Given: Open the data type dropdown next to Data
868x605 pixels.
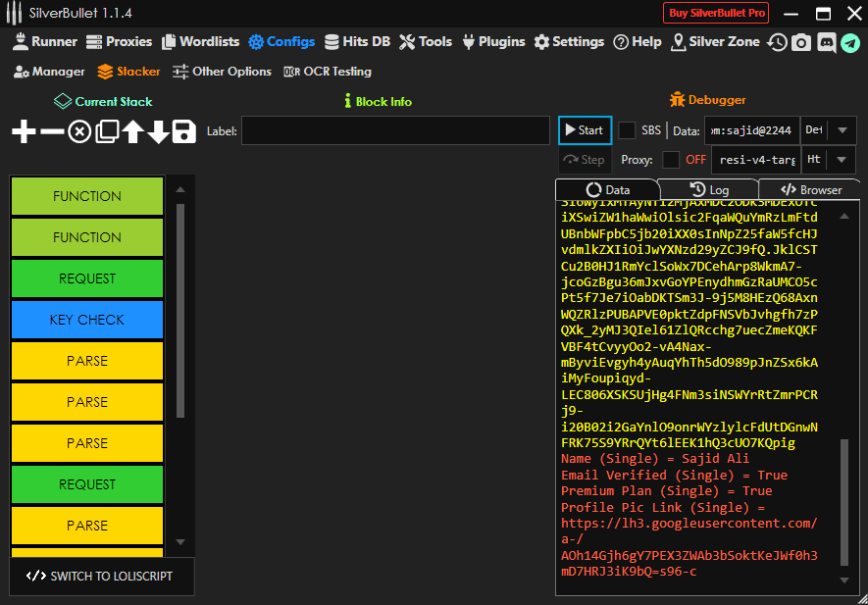Looking at the screenshot, I should pos(843,130).
